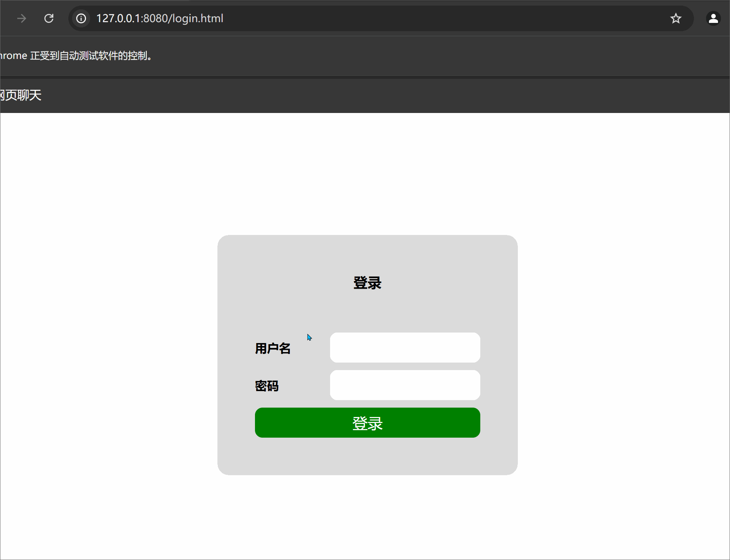Click gray card area below 登录 button
730x560 pixels.
click(x=367, y=456)
